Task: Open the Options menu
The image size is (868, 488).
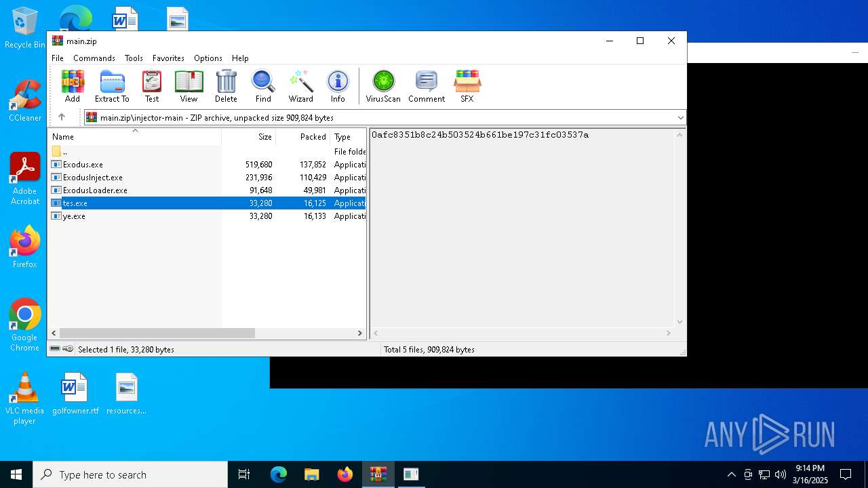Action: [x=208, y=58]
